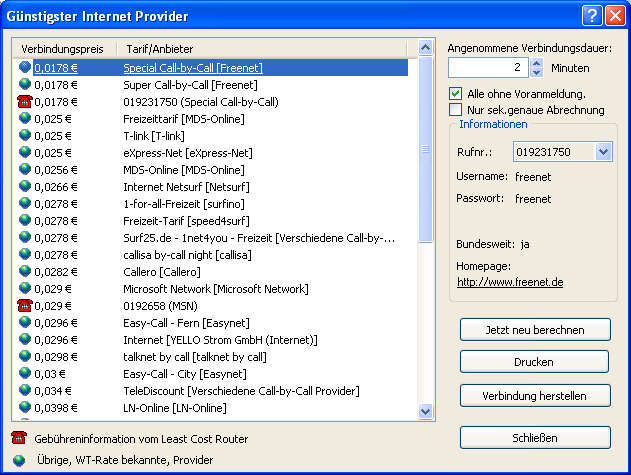Click globe icon beside T-link [T-link]

[x=25, y=135]
